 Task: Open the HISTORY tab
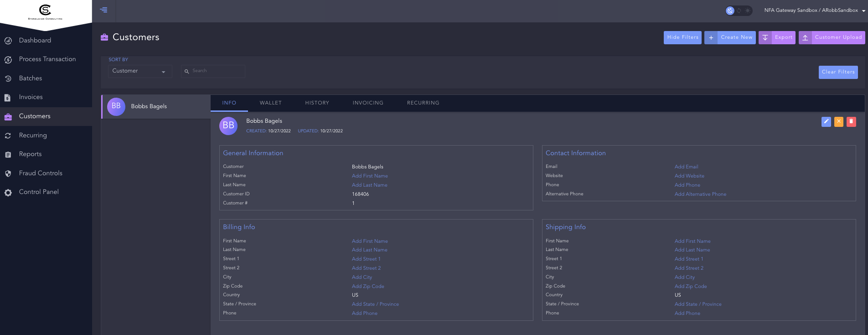click(317, 103)
